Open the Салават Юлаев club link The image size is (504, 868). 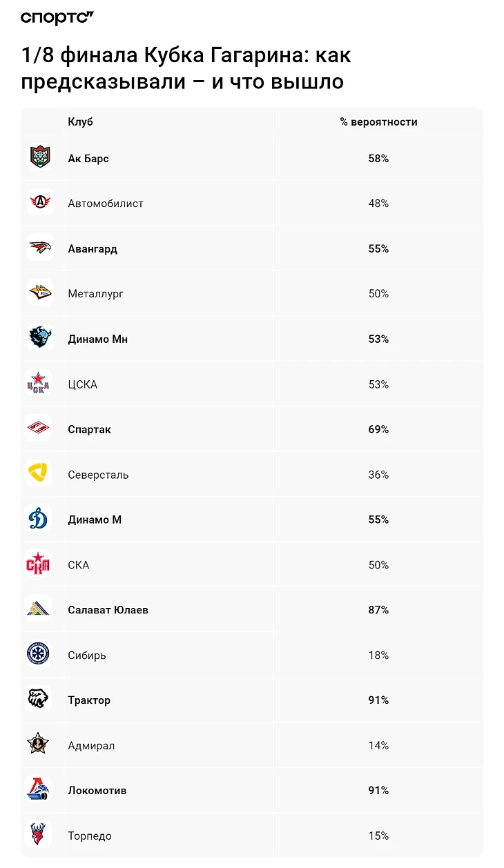(x=108, y=610)
